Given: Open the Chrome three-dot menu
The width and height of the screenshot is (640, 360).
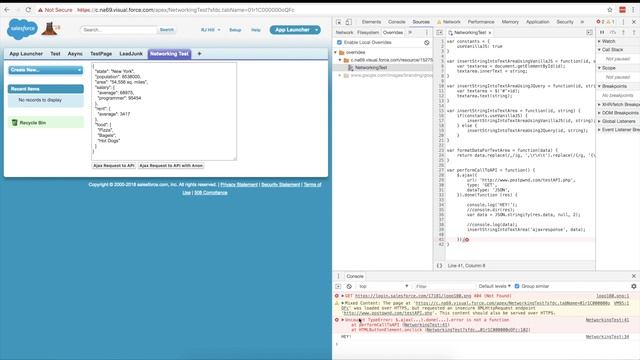Looking at the screenshot, I should [633, 9].
